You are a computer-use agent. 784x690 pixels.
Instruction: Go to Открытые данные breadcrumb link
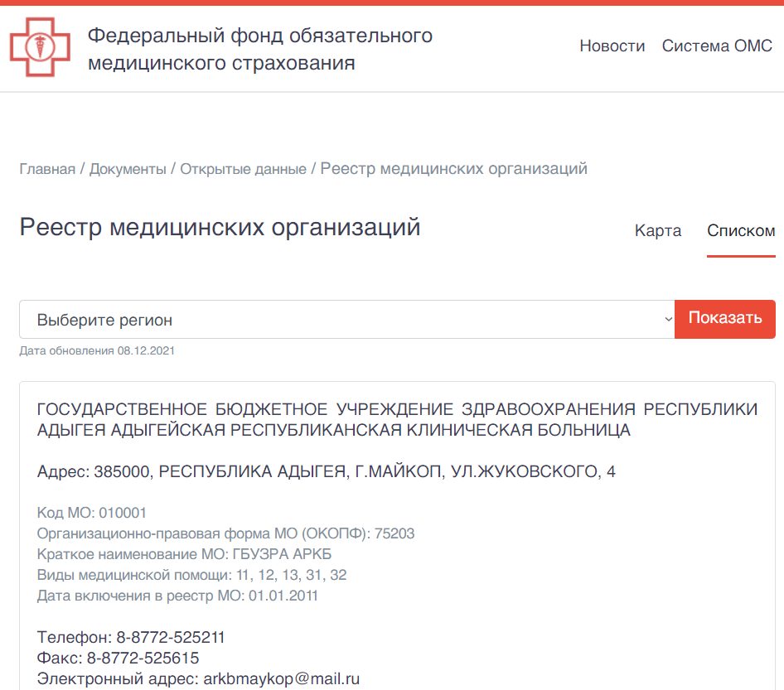click(243, 169)
